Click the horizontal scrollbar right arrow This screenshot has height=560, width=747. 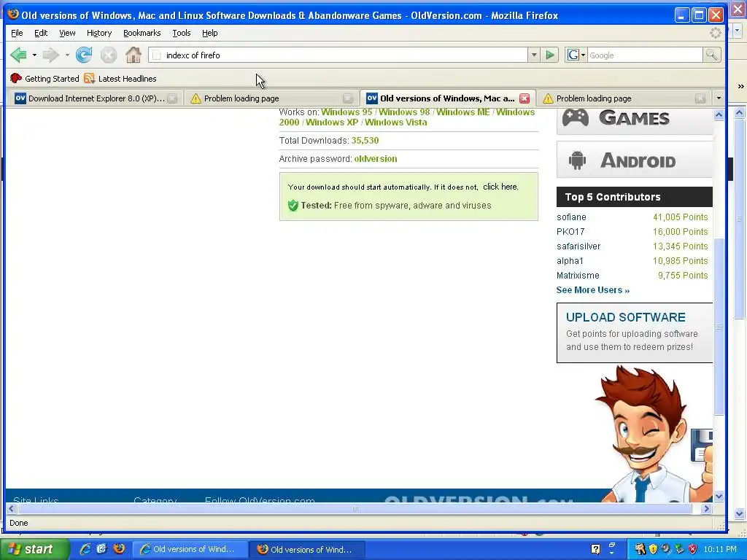coord(706,508)
